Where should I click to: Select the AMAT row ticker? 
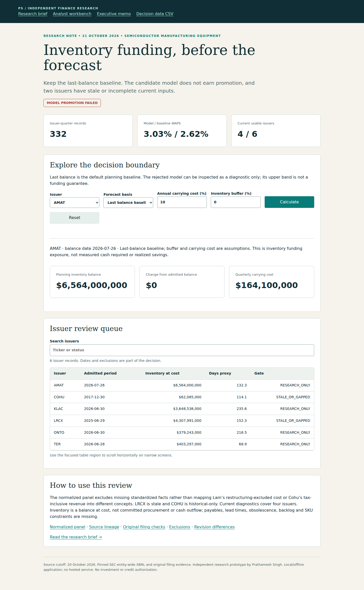point(59,385)
